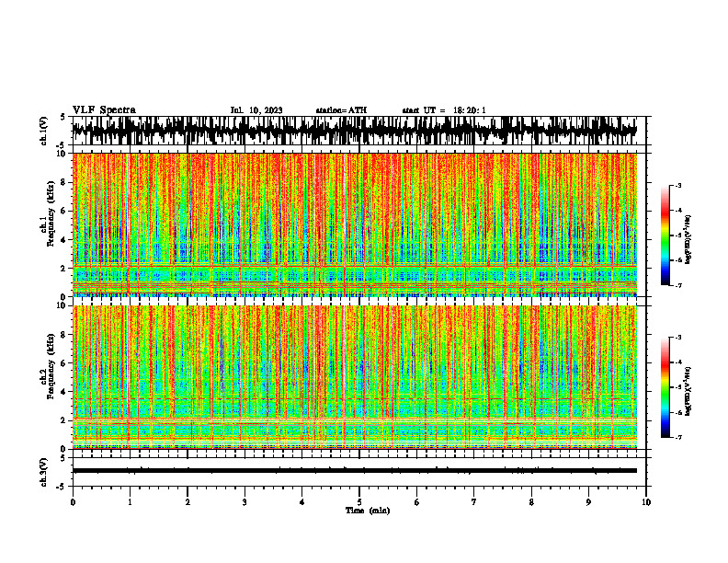This screenshot has width=728, height=563.
Task: Click the ch.1 frequency tick label "8"
Action: 64,182
